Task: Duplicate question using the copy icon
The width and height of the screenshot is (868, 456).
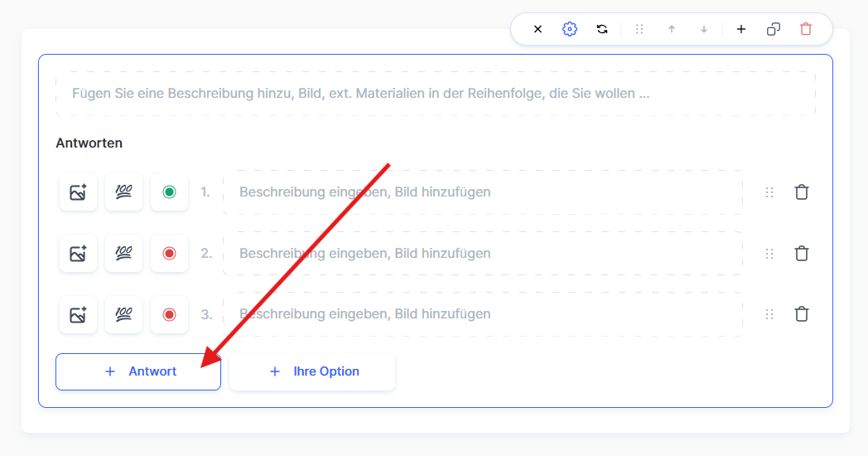Action: pyautogui.click(x=774, y=29)
